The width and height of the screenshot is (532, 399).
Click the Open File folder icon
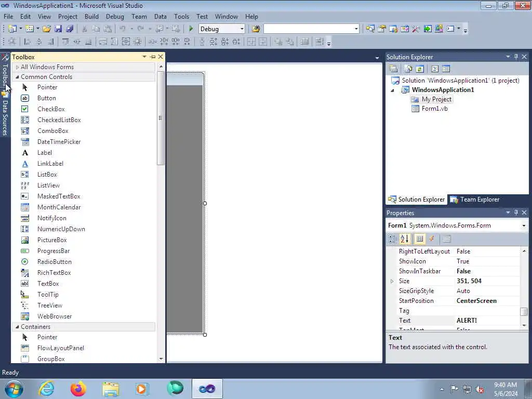(x=47, y=29)
